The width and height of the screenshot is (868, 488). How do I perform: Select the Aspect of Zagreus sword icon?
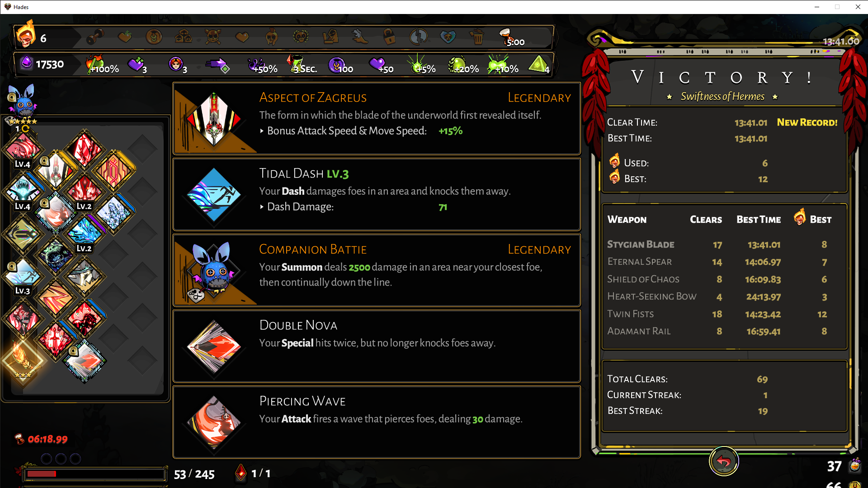[214, 119]
